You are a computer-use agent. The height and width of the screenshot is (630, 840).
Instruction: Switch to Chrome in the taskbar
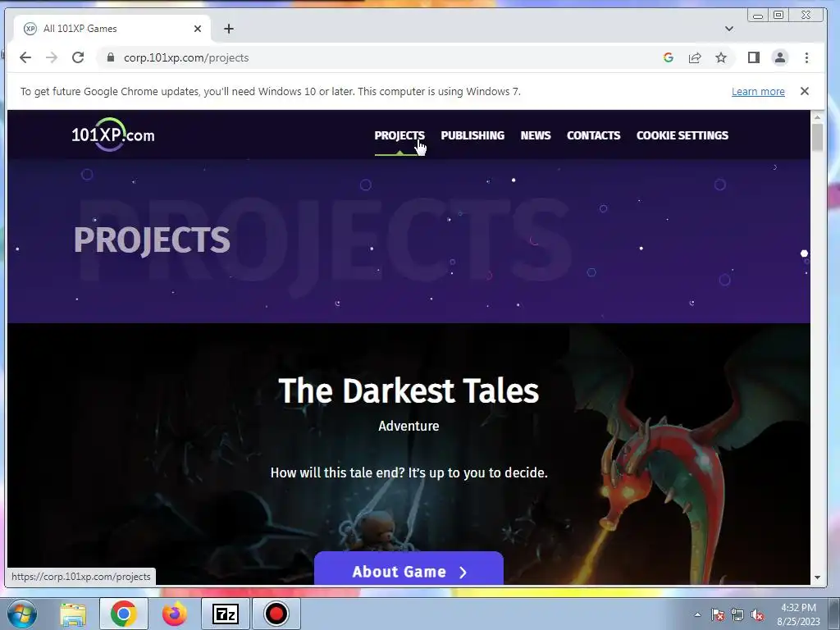(x=124, y=614)
